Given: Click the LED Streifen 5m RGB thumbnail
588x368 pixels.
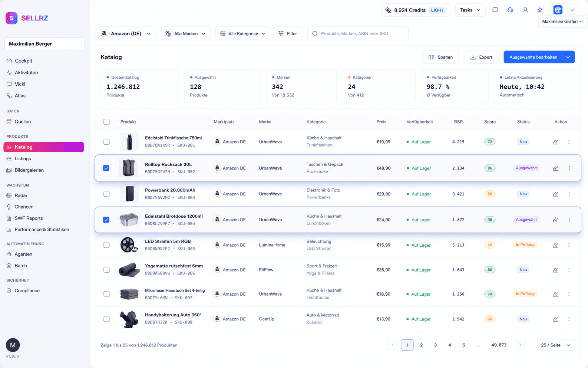Looking at the screenshot, I should (129, 245).
